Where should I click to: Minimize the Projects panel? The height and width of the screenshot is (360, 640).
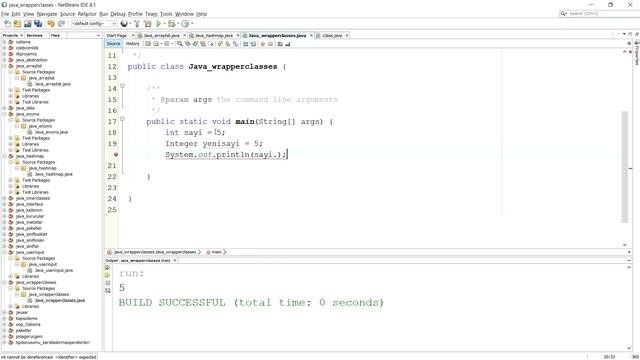pos(98,36)
